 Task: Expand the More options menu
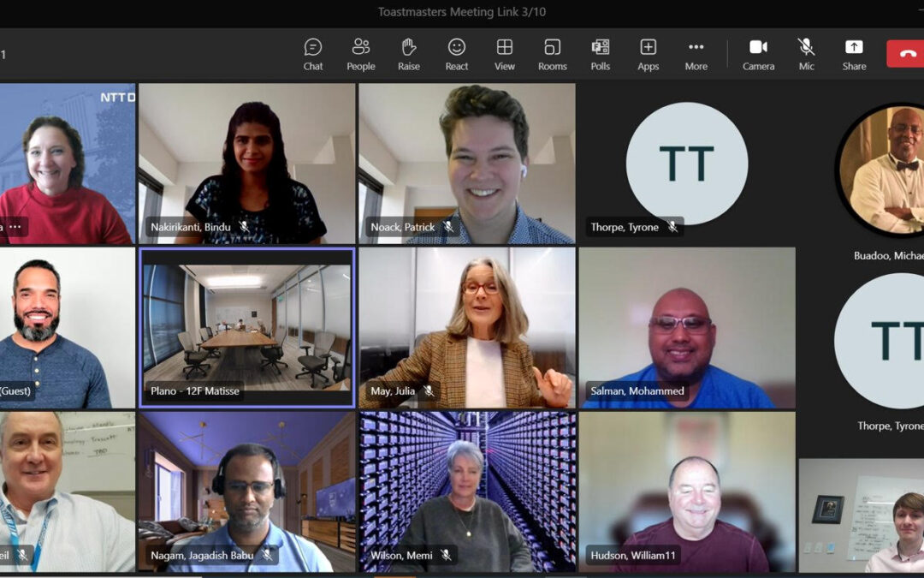tap(696, 54)
